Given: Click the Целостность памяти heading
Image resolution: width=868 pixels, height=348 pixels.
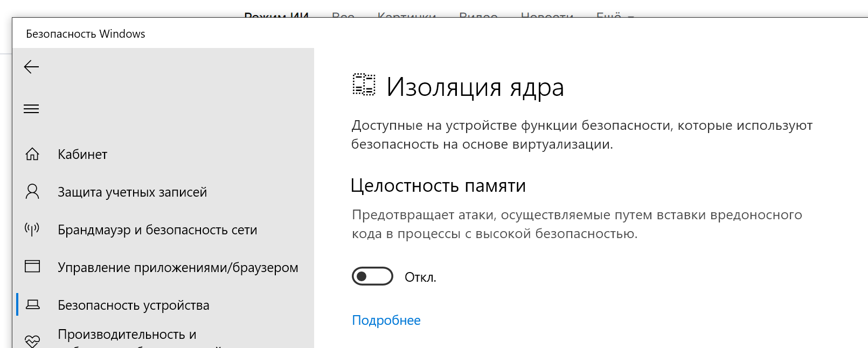Looking at the screenshot, I should [438, 186].
